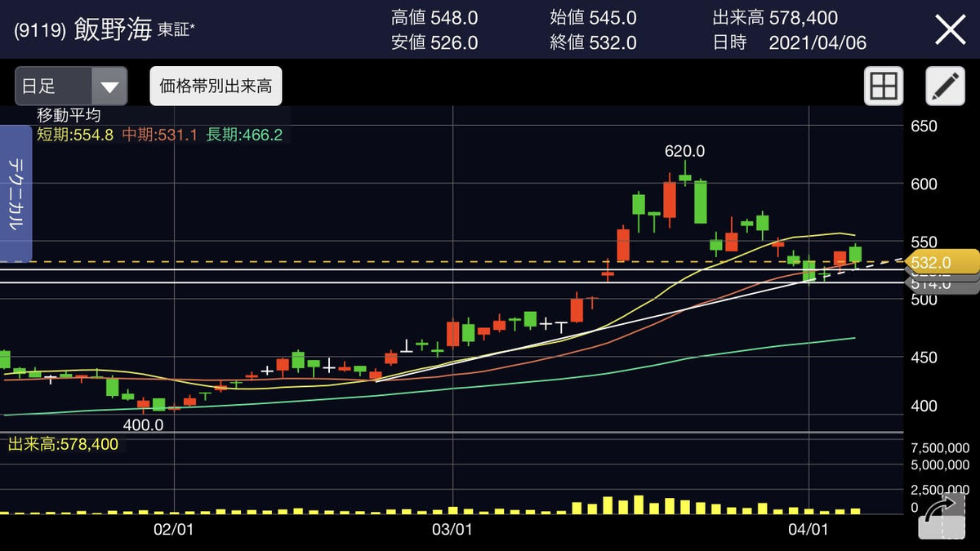The height and width of the screenshot is (551, 980).
Task: Tap the 始値 545.0 value
Action: (593, 17)
